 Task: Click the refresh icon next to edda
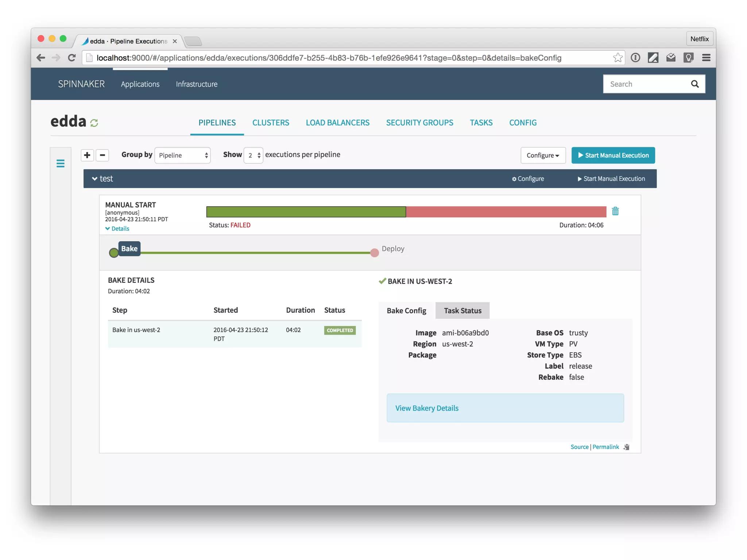[x=94, y=123]
